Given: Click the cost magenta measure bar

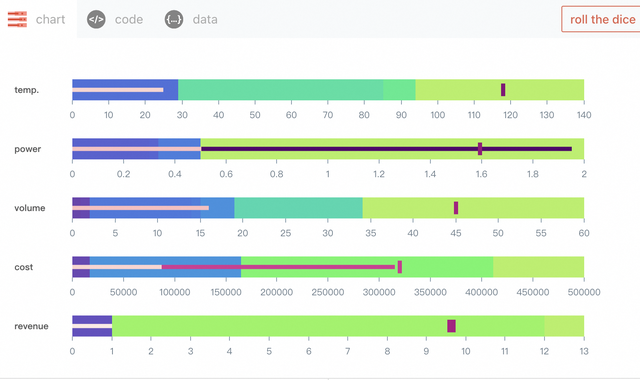Looking at the screenshot, I should coord(278,267).
